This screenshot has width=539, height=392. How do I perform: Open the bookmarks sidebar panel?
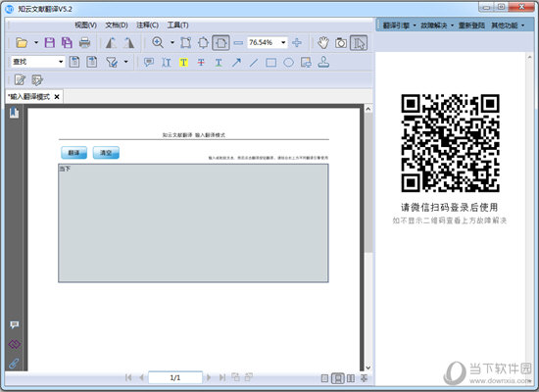(x=14, y=113)
